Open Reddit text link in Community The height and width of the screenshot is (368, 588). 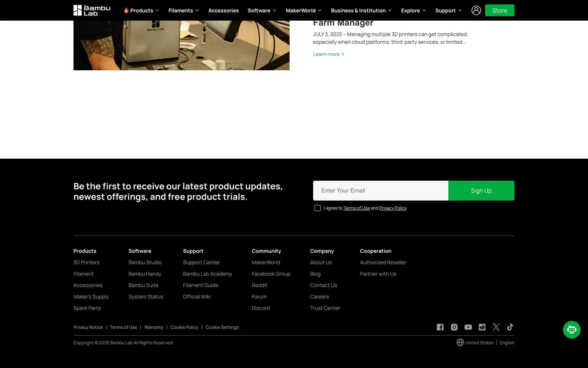[x=259, y=285]
